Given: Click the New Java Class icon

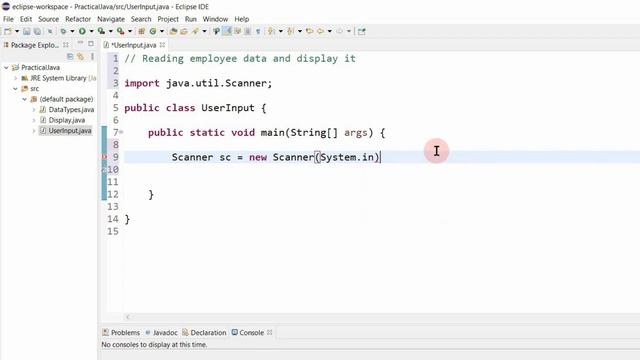Looking at the screenshot, I should 153,31.
